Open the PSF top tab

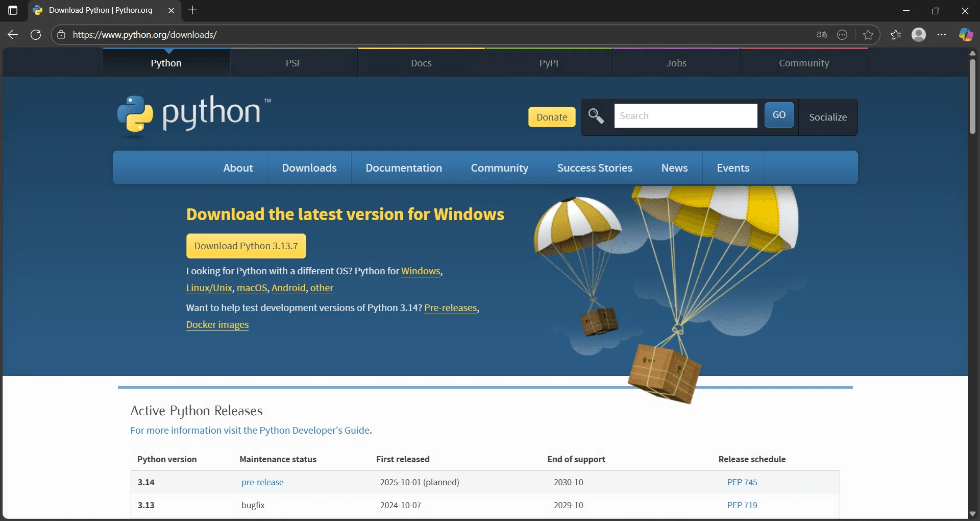tap(293, 63)
